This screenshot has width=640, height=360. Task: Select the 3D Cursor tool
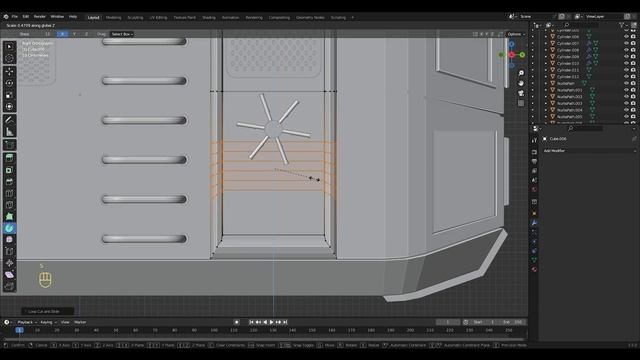(9, 58)
